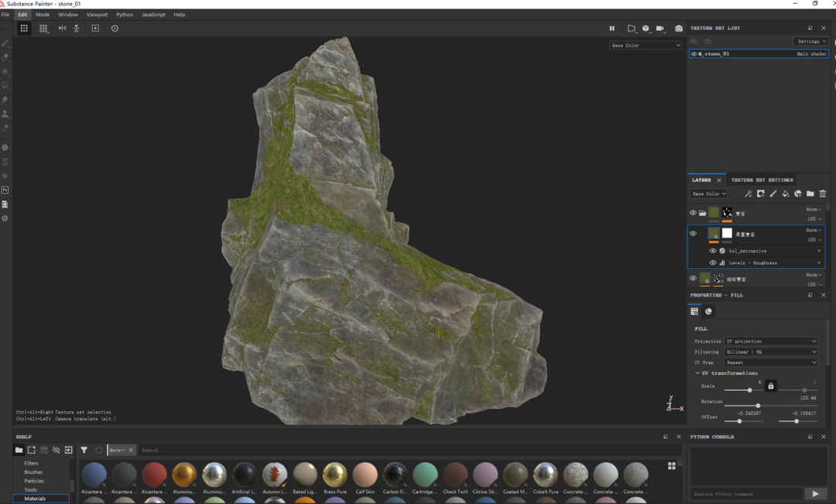The width and height of the screenshot is (836, 504).
Task: Open the material properties sphere icon
Action: pos(708,311)
